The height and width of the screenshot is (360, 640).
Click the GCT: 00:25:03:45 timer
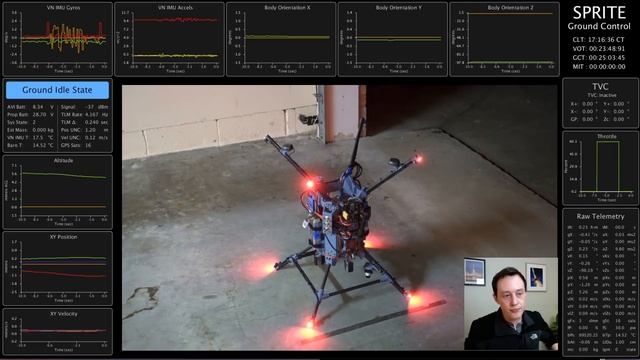click(x=598, y=58)
